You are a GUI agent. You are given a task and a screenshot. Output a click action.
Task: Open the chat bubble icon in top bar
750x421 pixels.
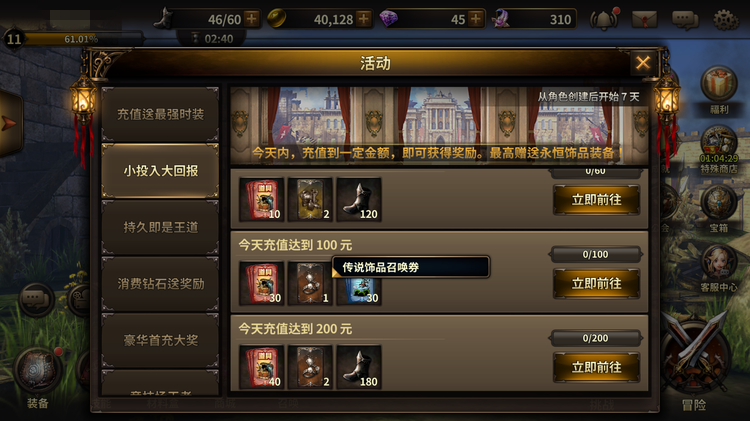tap(685, 20)
